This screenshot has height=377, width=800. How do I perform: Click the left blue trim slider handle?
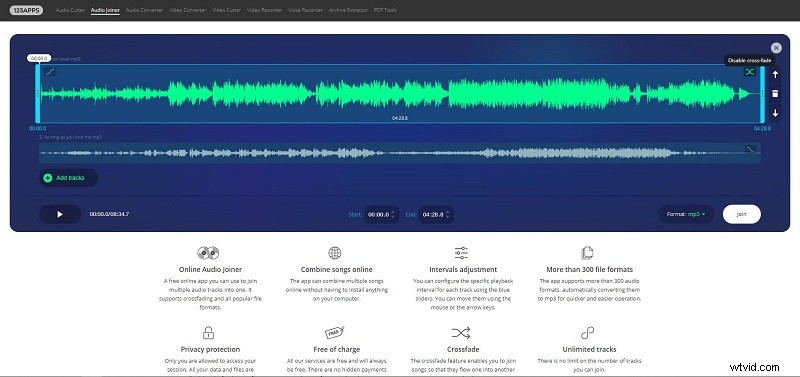point(37,93)
